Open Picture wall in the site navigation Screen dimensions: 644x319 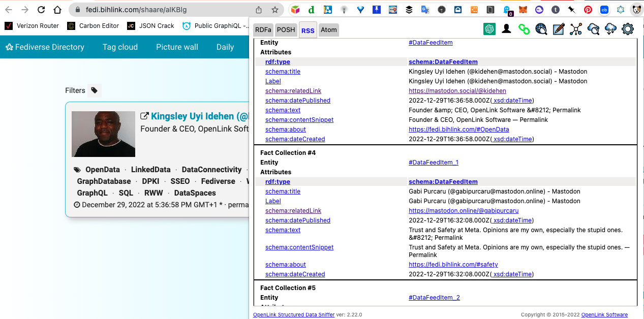click(177, 47)
